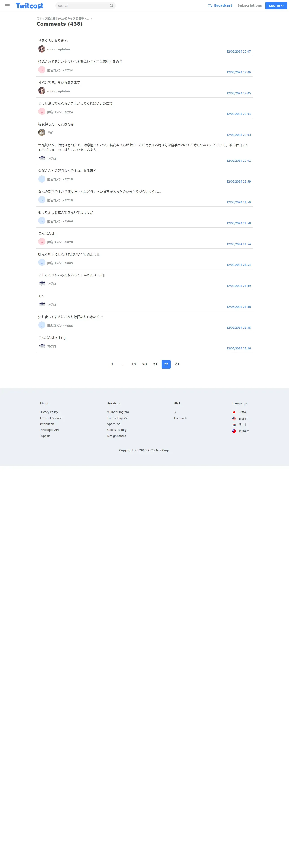The width and height of the screenshot is (289, 868).
Task: Open Design Studio footer link
Action: click(x=117, y=436)
